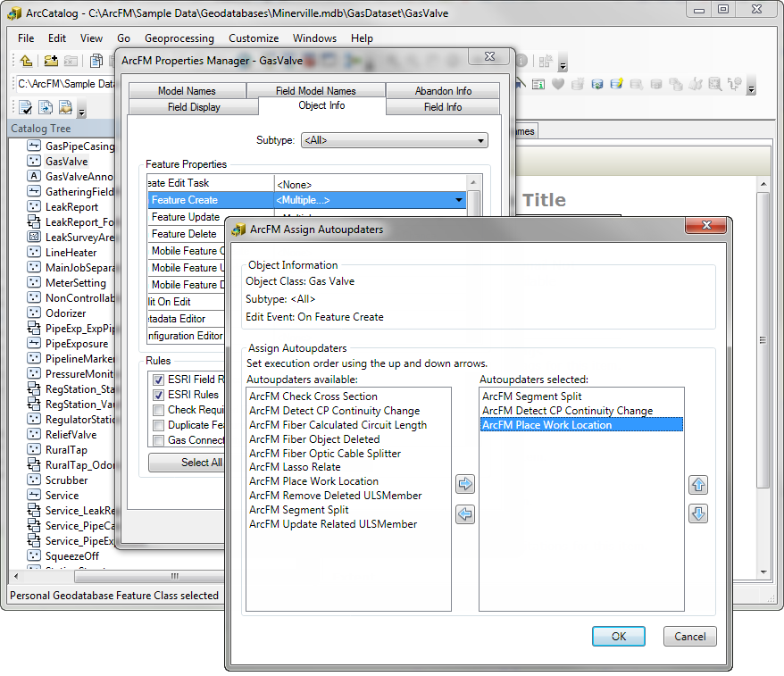Expand the Feature Create value dropdown
Image resolution: width=784 pixels, height=676 pixels.
click(459, 200)
